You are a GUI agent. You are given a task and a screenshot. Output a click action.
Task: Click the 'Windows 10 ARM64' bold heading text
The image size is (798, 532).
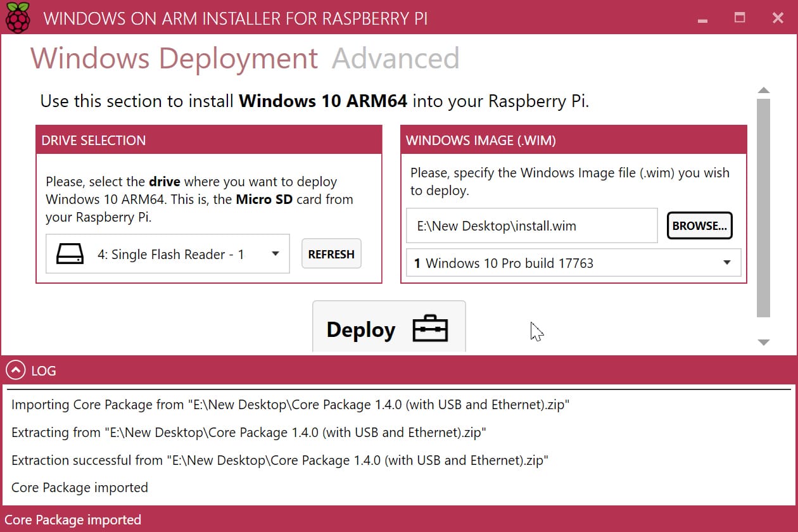(323, 101)
